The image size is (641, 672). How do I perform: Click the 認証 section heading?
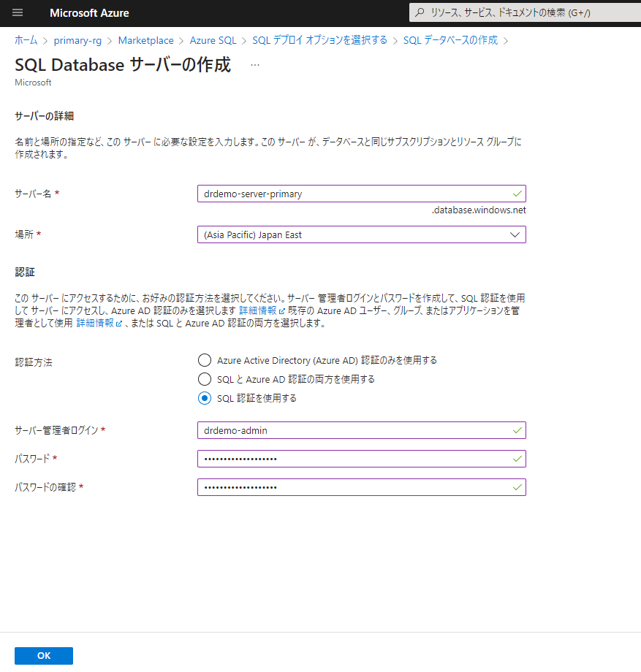[25, 272]
